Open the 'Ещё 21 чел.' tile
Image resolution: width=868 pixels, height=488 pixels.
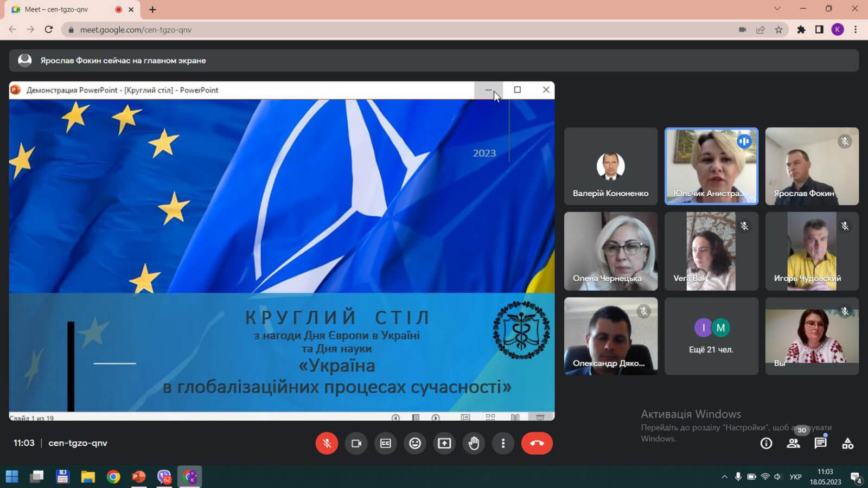711,336
